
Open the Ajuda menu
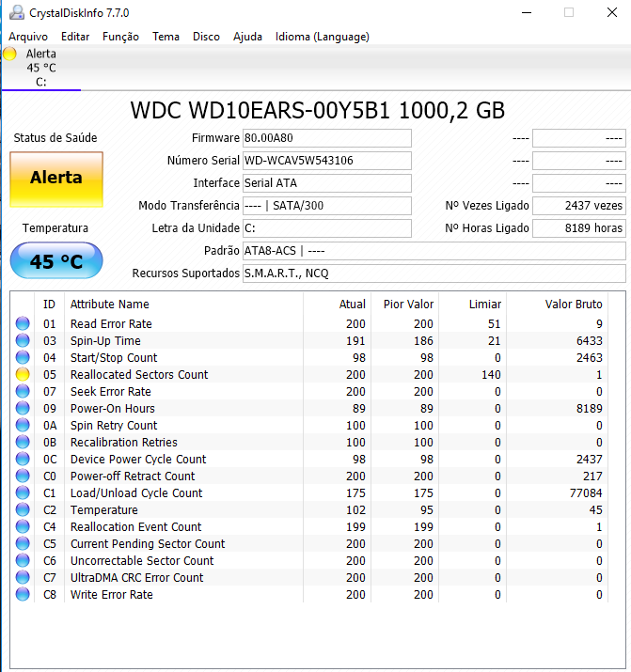[247, 37]
